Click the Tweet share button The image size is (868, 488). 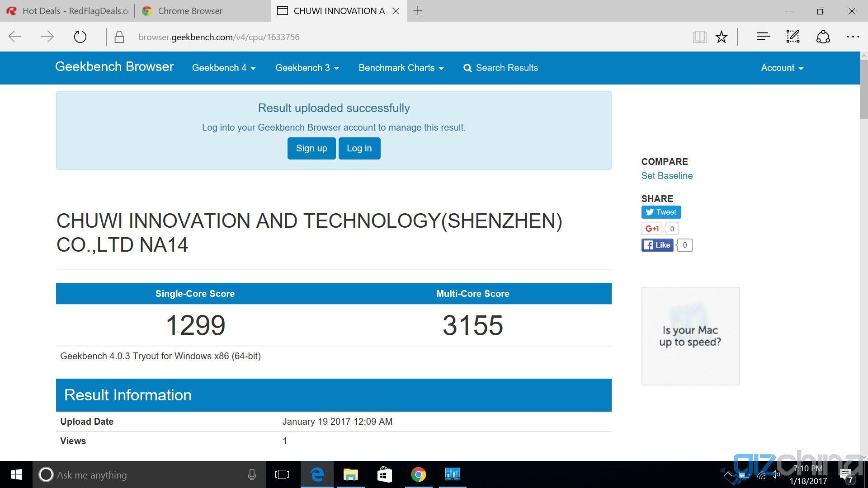coord(661,212)
